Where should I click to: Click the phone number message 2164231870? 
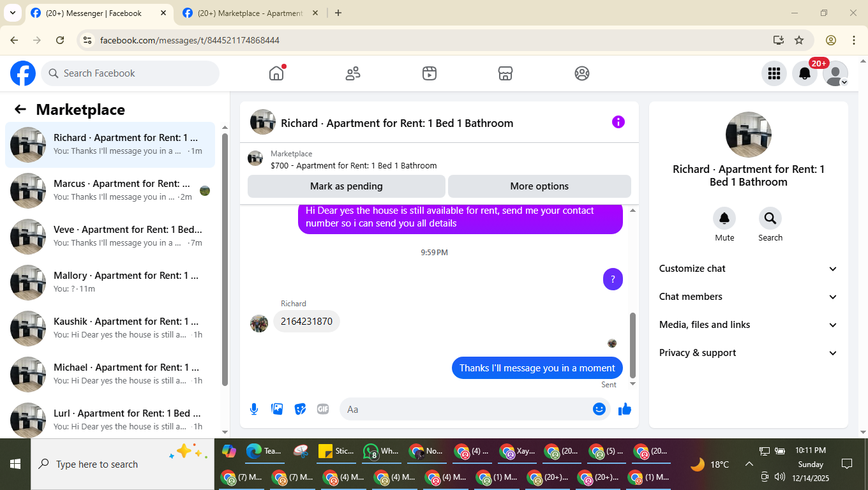[306, 321]
